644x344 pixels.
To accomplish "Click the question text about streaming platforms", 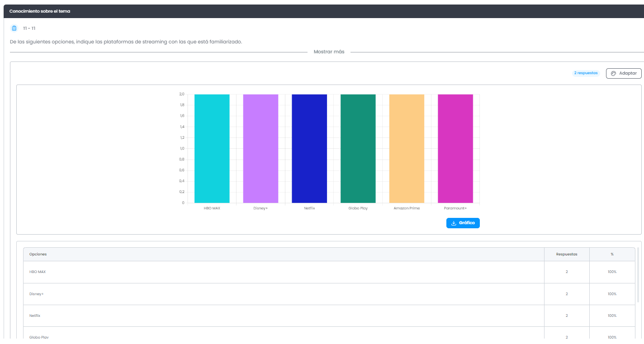I will click(x=126, y=42).
